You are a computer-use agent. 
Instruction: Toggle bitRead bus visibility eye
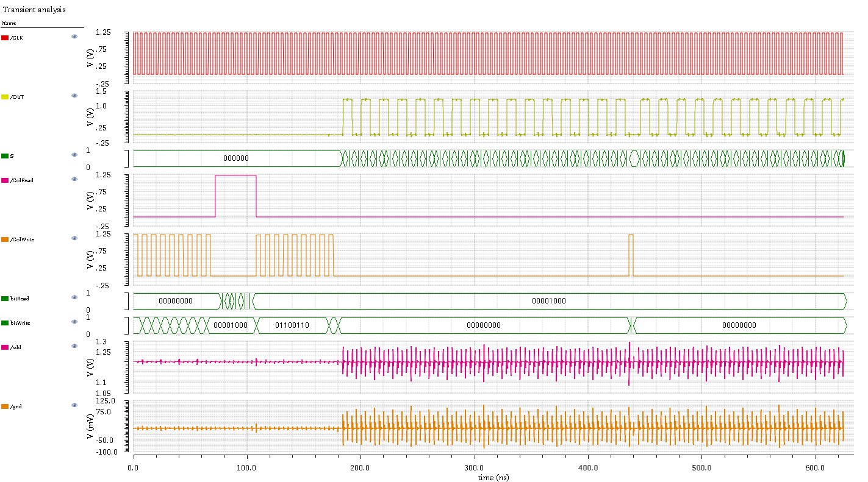pyautogui.click(x=74, y=298)
